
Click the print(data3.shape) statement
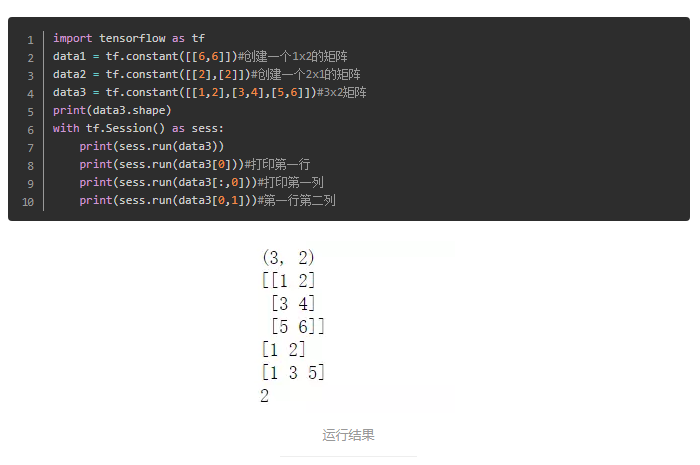(x=112, y=110)
